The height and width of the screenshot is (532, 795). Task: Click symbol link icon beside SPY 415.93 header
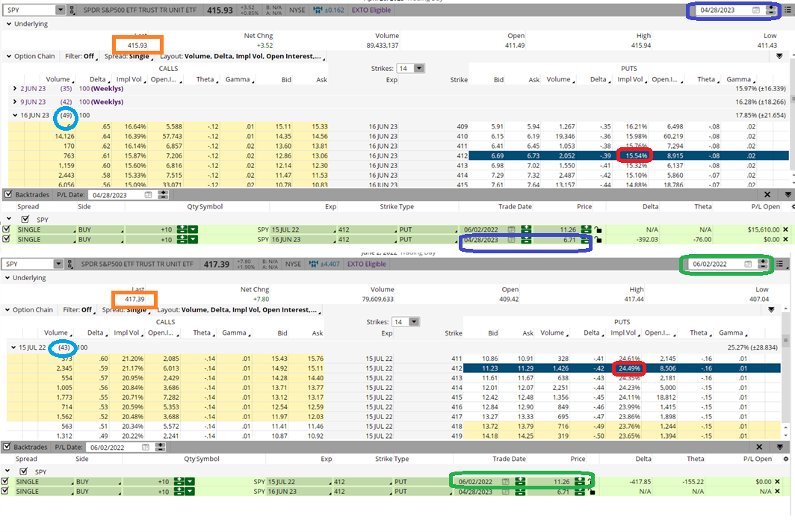click(72, 10)
